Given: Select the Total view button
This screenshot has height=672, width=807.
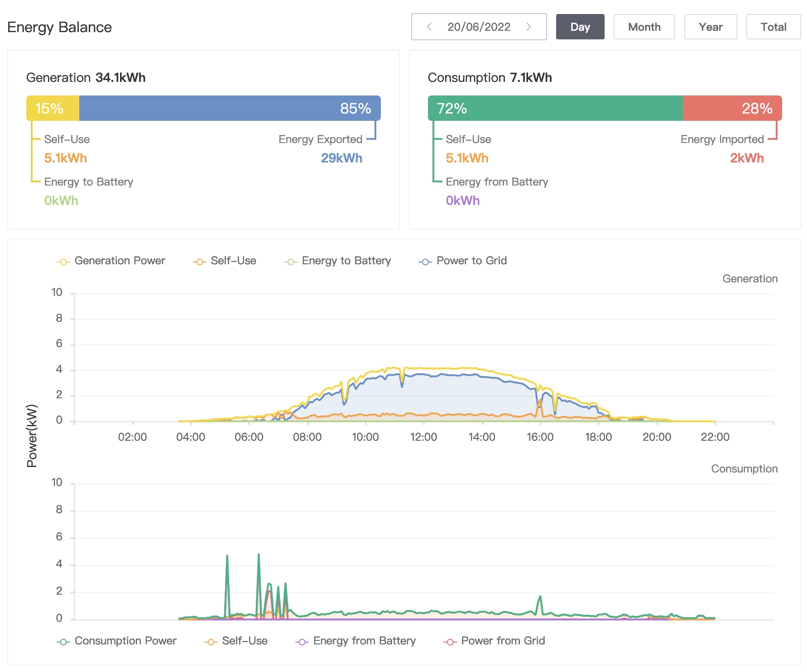Looking at the screenshot, I should point(773,27).
